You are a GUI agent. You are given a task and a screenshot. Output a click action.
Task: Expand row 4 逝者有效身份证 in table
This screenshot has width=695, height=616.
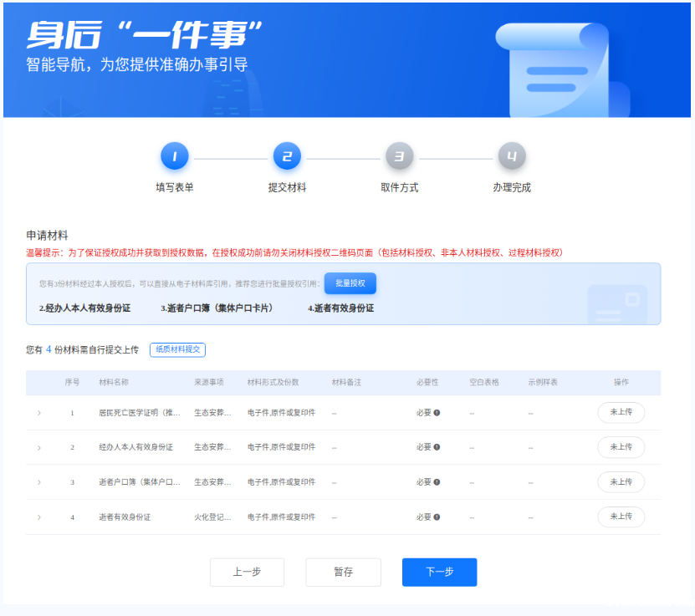point(38,517)
